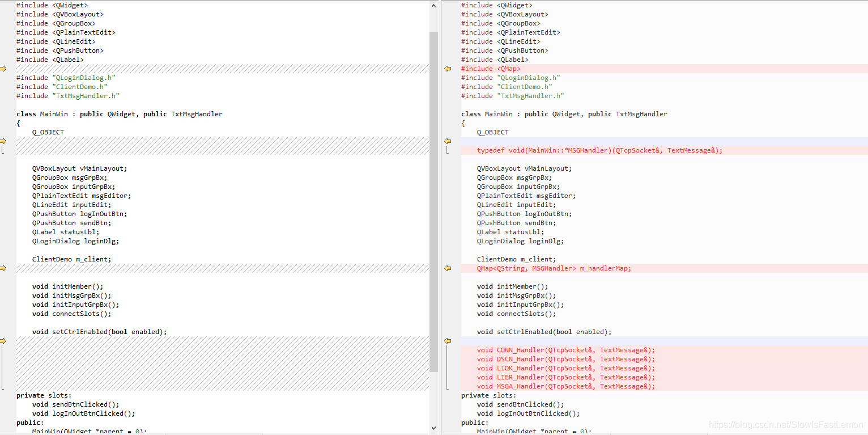
Task: Click 'QLineEdit inputEdit;' in the left pane
Action: pos(72,205)
